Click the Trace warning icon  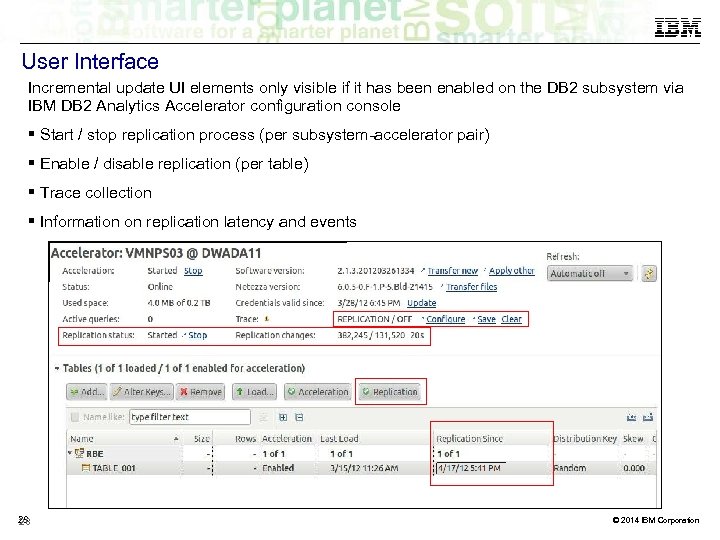[x=267, y=318]
